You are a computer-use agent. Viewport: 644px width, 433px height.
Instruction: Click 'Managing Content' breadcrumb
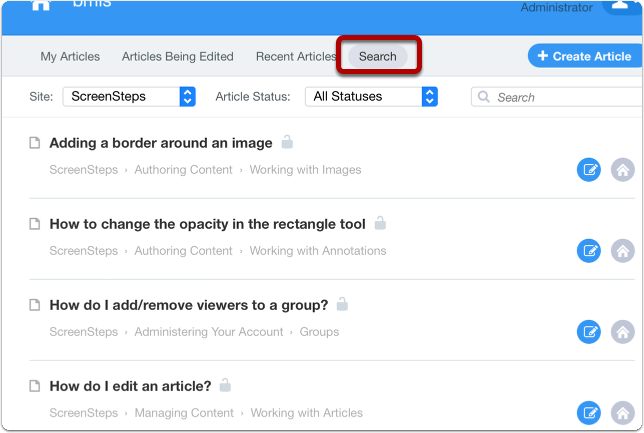(x=184, y=413)
